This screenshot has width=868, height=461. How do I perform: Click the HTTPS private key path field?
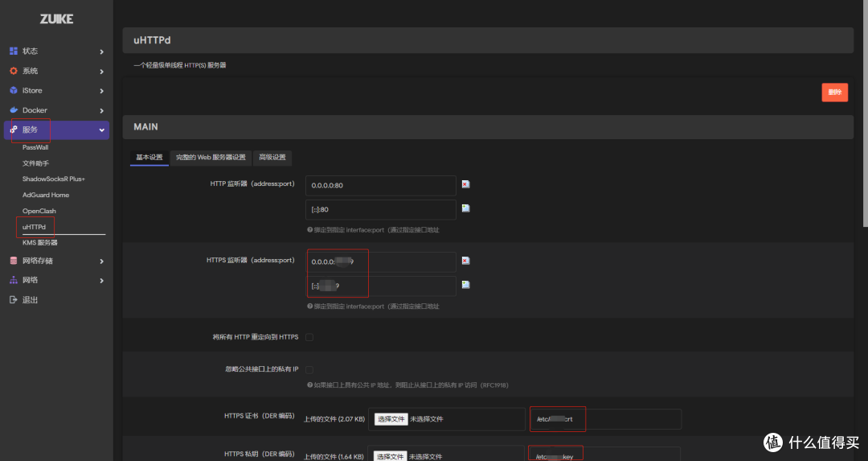pyautogui.click(x=604, y=454)
